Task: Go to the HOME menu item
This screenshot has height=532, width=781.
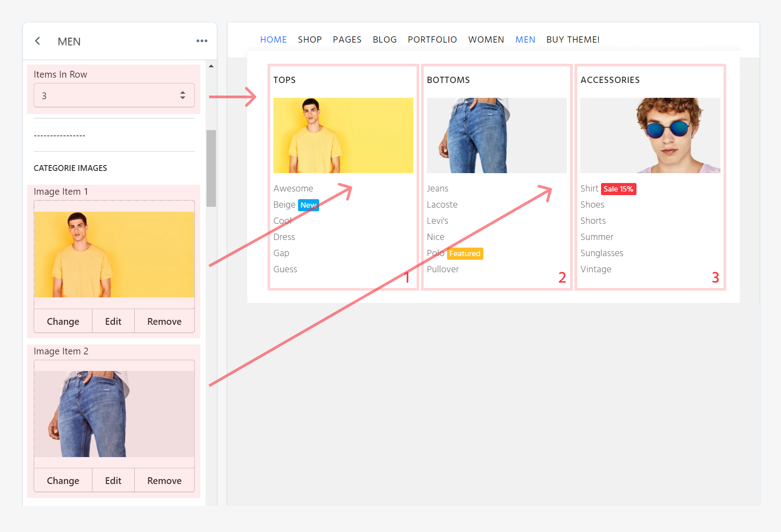Action: click(273, 39)
